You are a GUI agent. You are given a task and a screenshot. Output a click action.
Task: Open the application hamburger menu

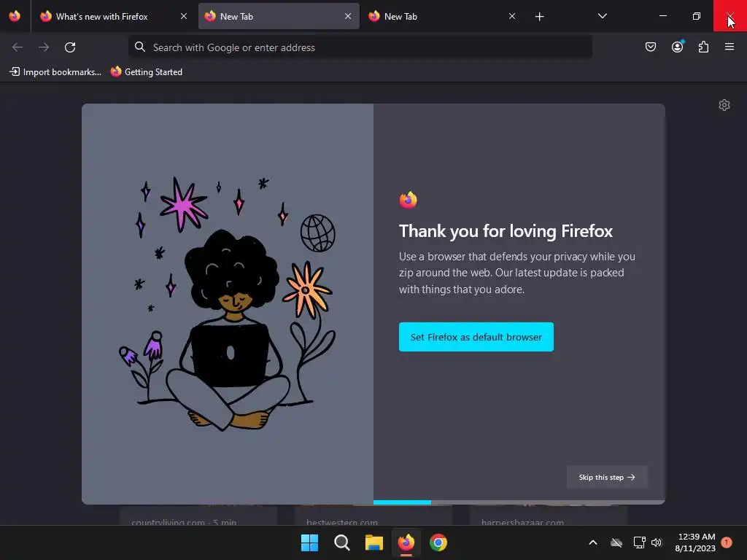[729, 47]
